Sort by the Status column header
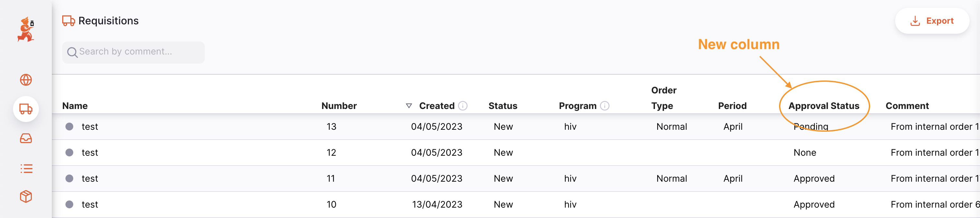This screenshot has width=980, height=218. point(503,106)
